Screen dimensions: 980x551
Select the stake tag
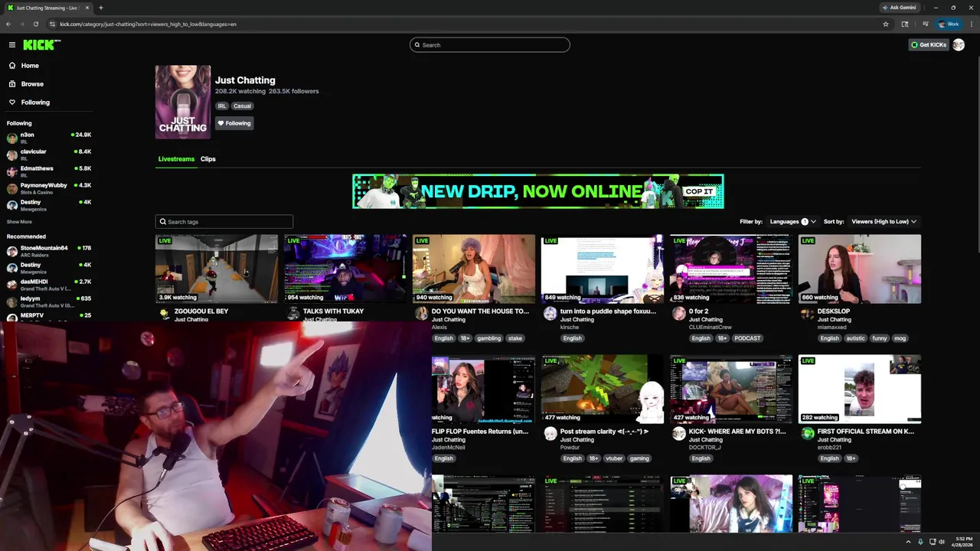515,338
